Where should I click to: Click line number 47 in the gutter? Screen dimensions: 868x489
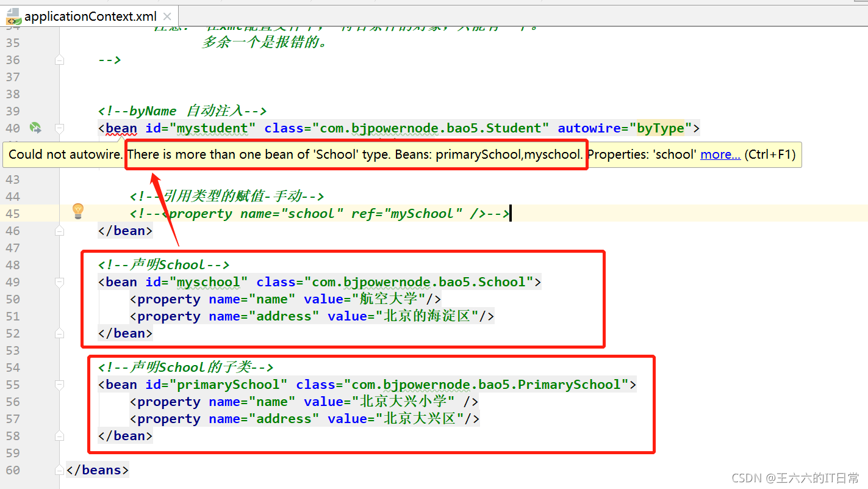13,248
